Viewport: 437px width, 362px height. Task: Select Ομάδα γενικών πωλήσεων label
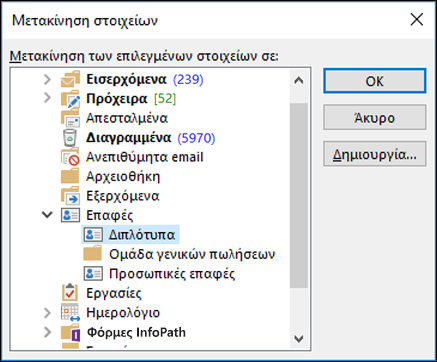[192, 254]
